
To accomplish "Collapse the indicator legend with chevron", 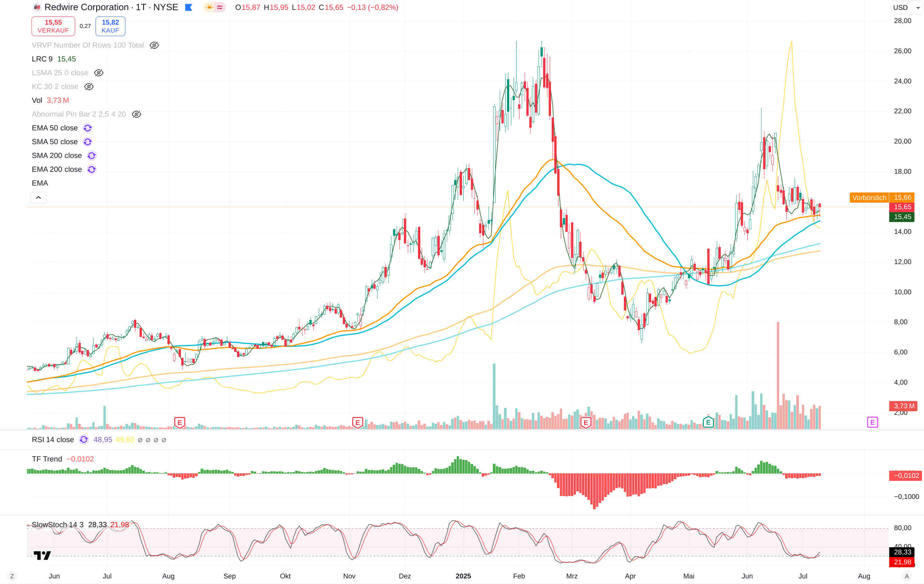I will click(38, 197).
